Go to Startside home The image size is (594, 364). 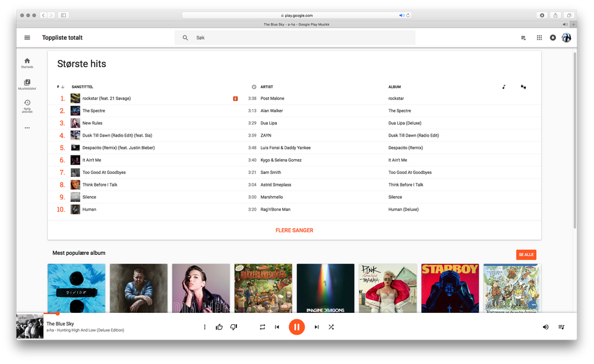(x=27, y=63)
